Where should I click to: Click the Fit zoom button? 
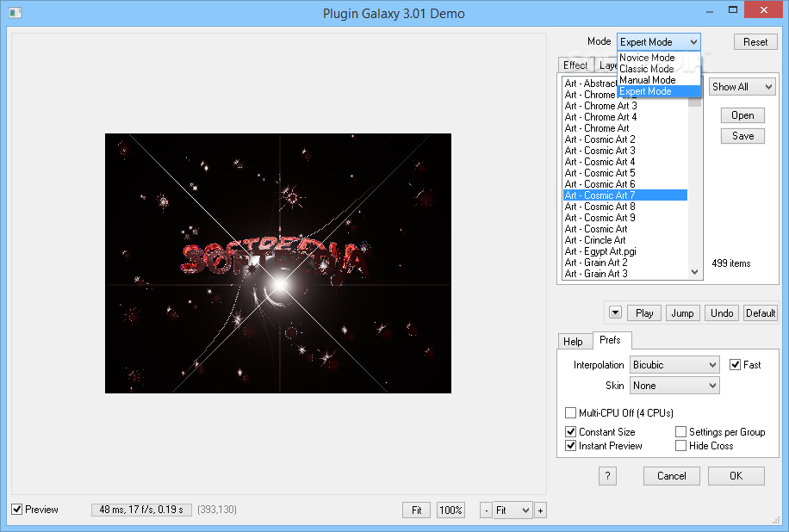416,510
